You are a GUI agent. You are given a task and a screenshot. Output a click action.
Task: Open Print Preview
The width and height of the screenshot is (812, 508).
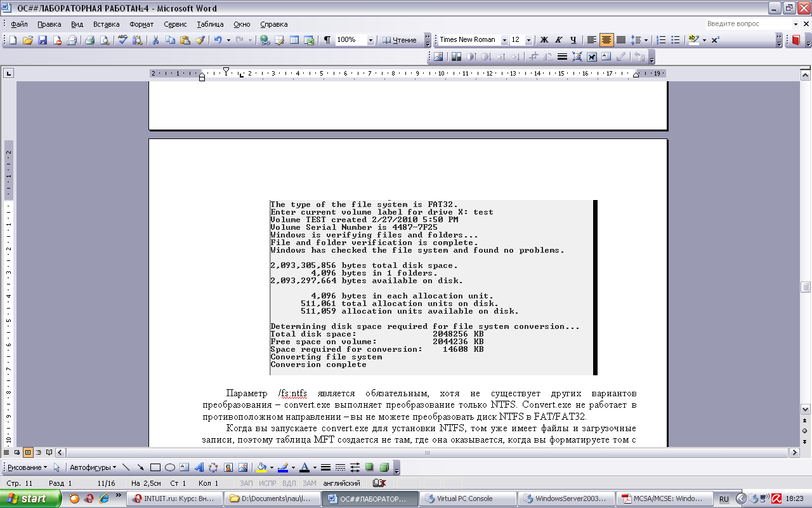[104, 40]
